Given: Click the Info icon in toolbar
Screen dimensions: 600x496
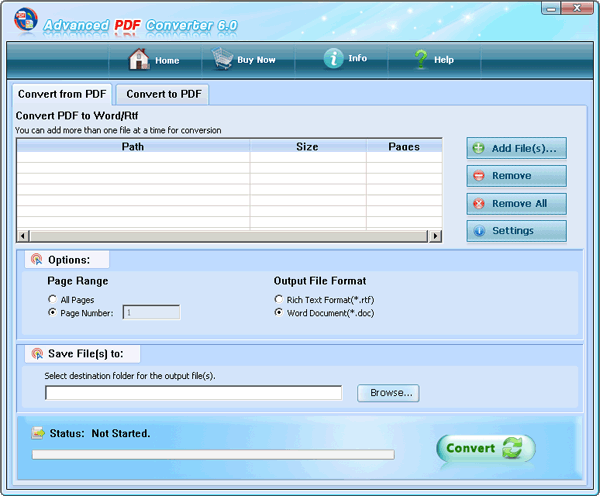Looking at the screenshot, I should coord(333,59).
